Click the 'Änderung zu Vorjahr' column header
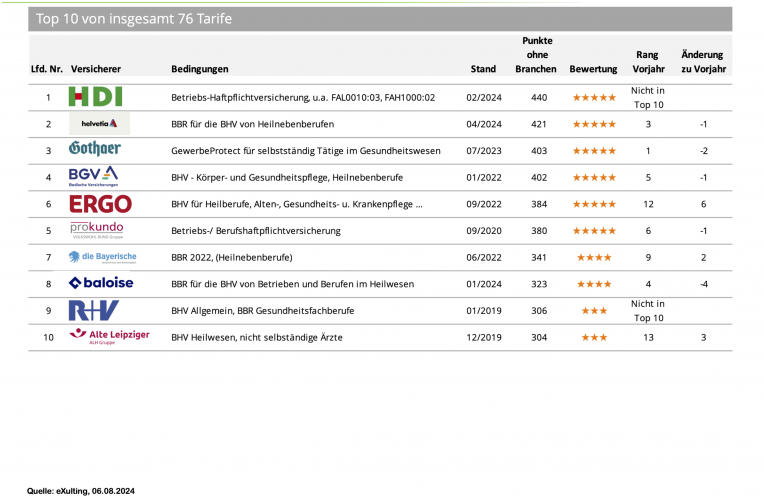Viewport: 764px width, 500px height. (704, 61)
